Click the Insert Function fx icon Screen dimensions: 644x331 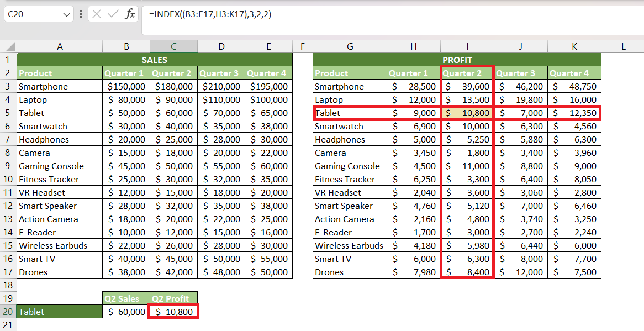click(130, 14)
